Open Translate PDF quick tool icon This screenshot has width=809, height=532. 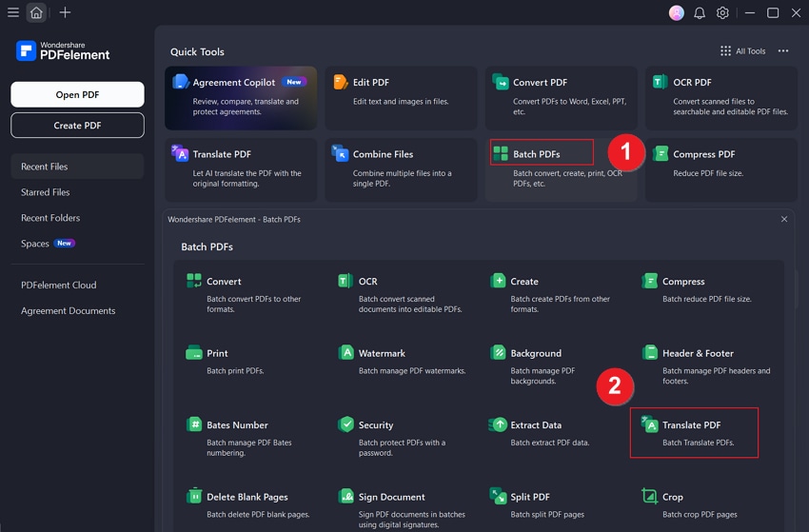tap(181, 153)
